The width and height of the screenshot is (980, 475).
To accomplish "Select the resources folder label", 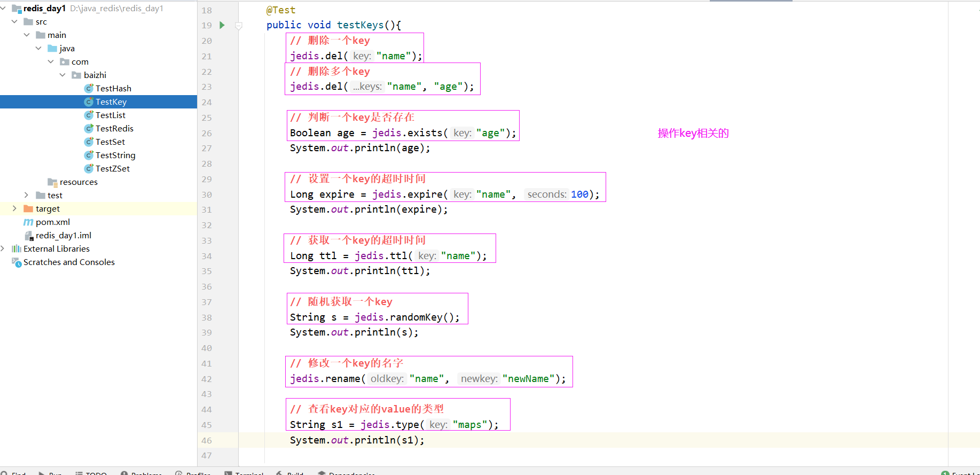I will click(x=79, y=182).
